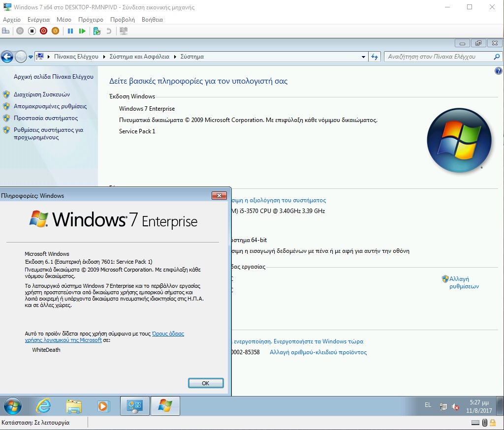Click the muted volume tray icon
The image size is (504, 430).
pos(455,406)
